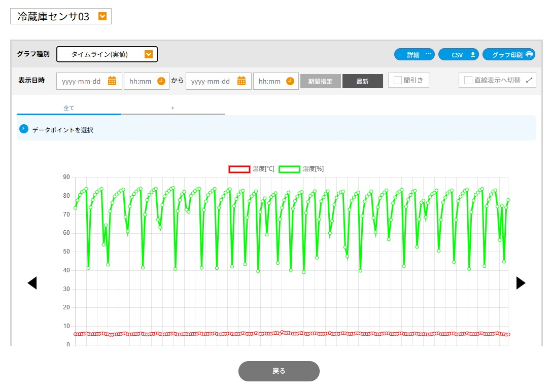The width and height of the screenshot is (553, 392).
Task: Toggle 直線表示へ切替 checkbox
Action: (x=468, y=80)
